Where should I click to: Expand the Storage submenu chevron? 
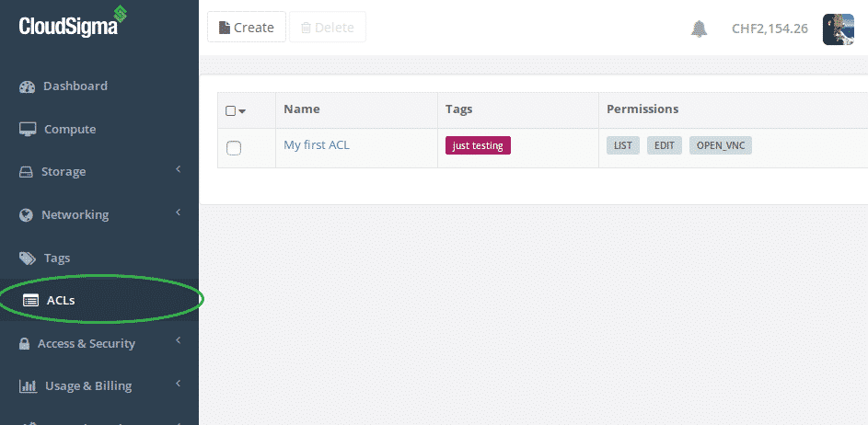(179, 169)
